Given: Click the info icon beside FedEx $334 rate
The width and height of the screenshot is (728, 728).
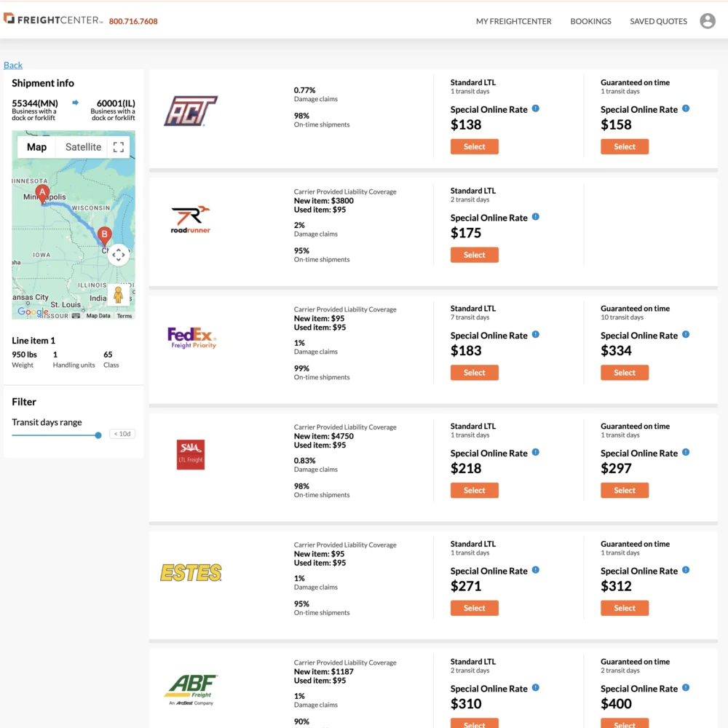Looking at the screenshot, I should (686, 335).
